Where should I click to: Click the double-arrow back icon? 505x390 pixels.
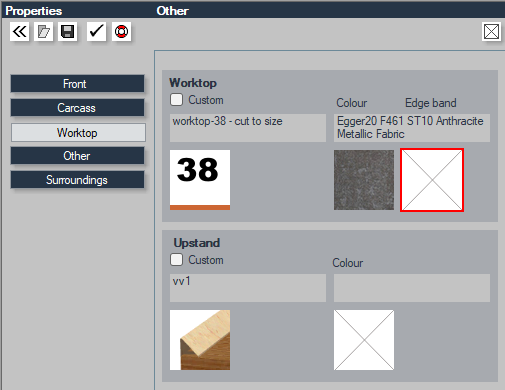tap(19, 32)
